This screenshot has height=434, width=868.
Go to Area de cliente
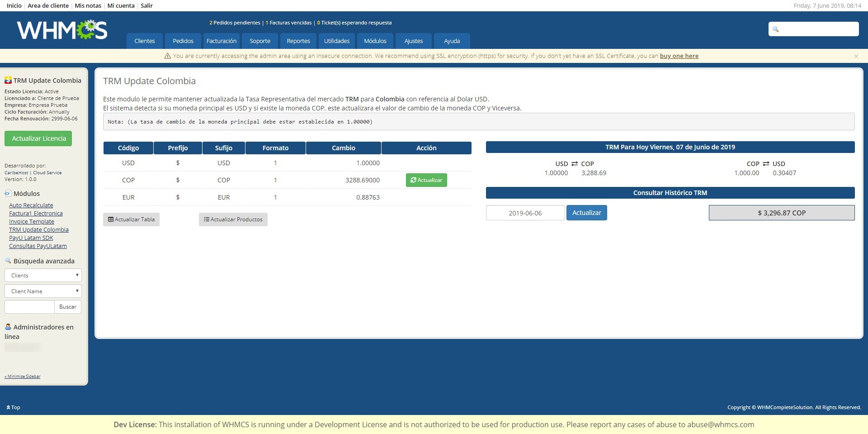tap(48, 5)
